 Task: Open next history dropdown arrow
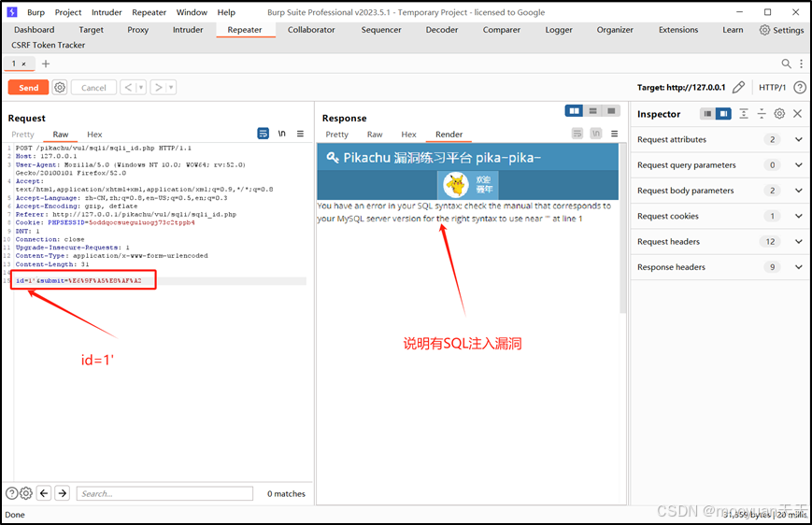pos(171,88)
